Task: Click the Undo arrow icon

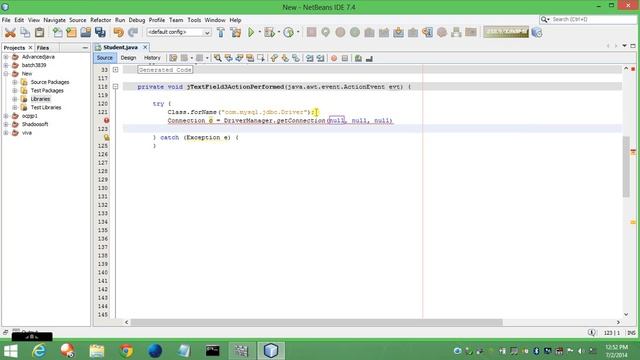Action: point(118,32)
